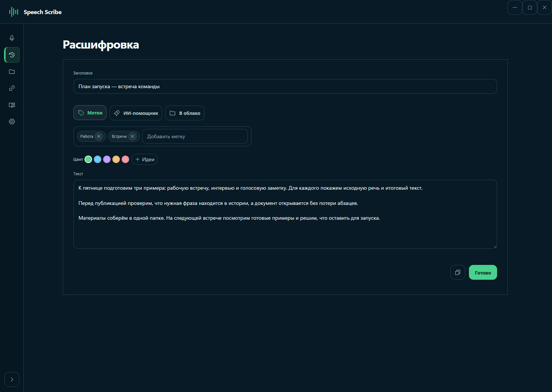Add the suggested Идеи tag
The height and width of the screenshot is (392, 552).
pyautogui.click(x=145, y=159)
